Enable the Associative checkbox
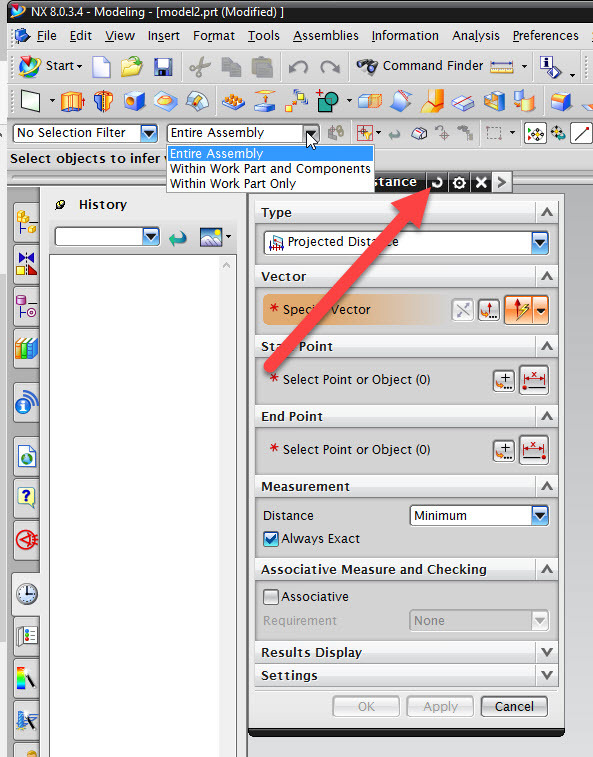The image size is (593, 757). coord(271,597)
